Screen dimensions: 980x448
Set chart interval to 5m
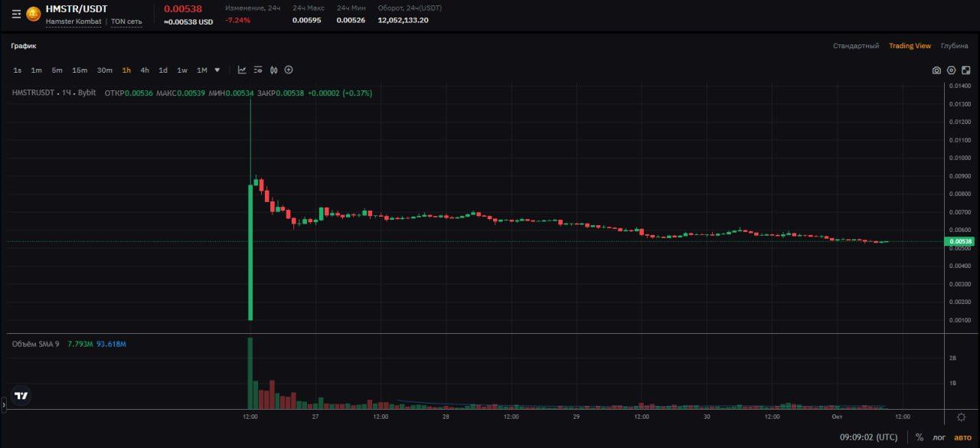click(x=57, y=70)
